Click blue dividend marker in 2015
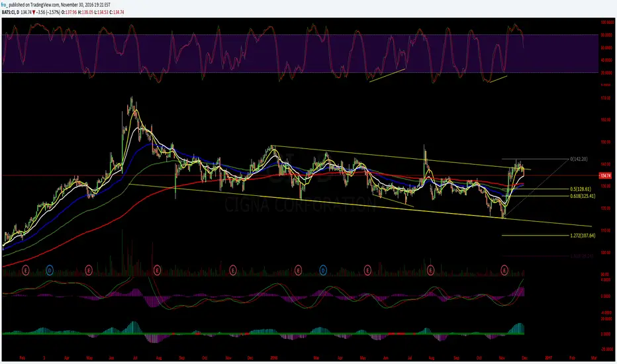 click(x=50, y=270)
